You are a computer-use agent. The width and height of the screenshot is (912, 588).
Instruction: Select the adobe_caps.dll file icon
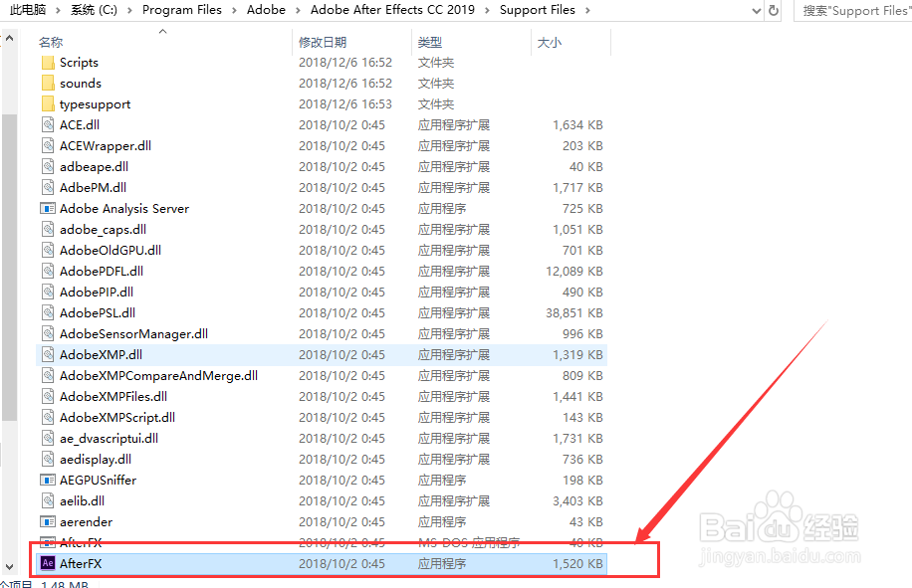coord(47,229)
